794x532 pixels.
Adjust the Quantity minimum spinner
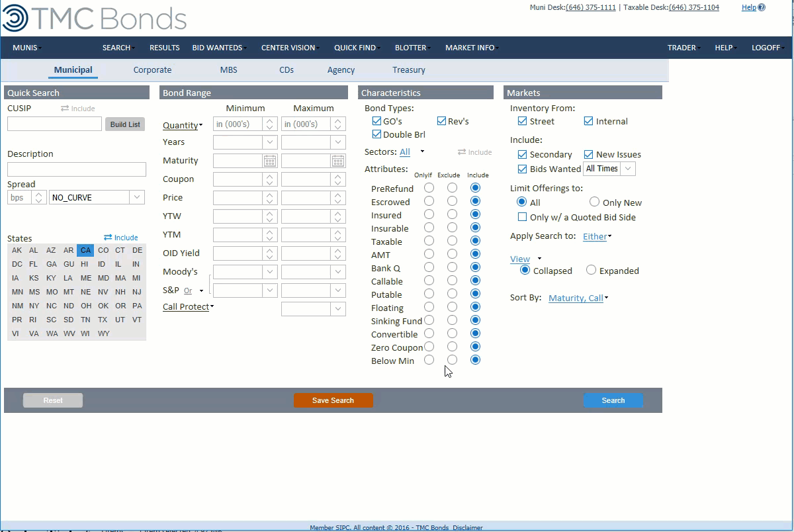[x=270, y=124]
